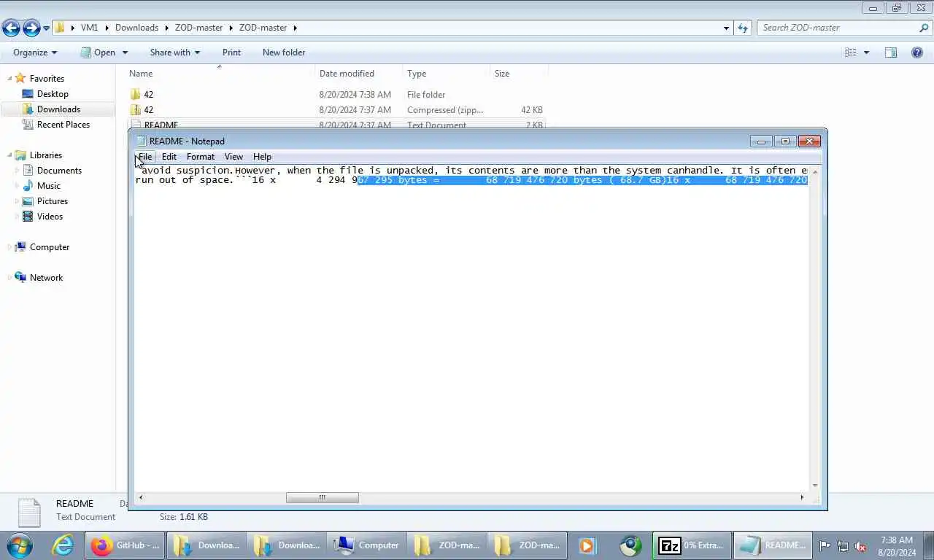Select Favorites in the navigation pane
Screen dimensions: 934x560
47,79
